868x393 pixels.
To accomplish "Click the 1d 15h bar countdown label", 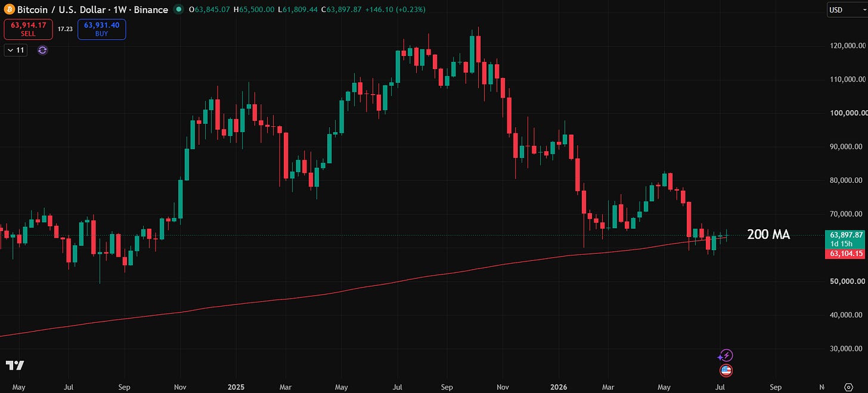I will (841, 244).
